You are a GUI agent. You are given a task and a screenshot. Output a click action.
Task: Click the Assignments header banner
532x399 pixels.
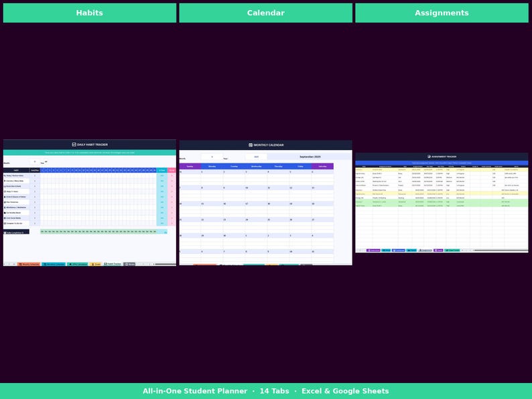pyautogui.click(x=442, y=13)
